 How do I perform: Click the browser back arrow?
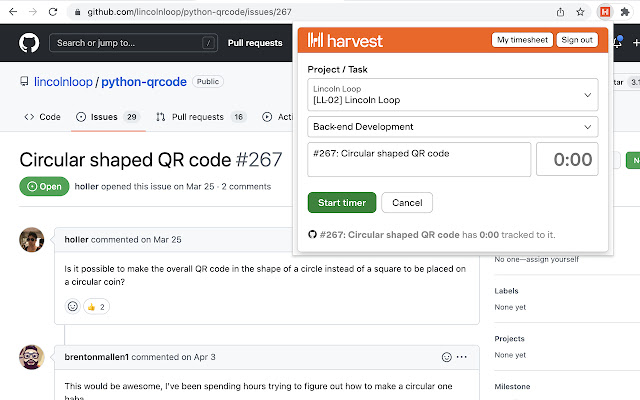coord(13,12)
